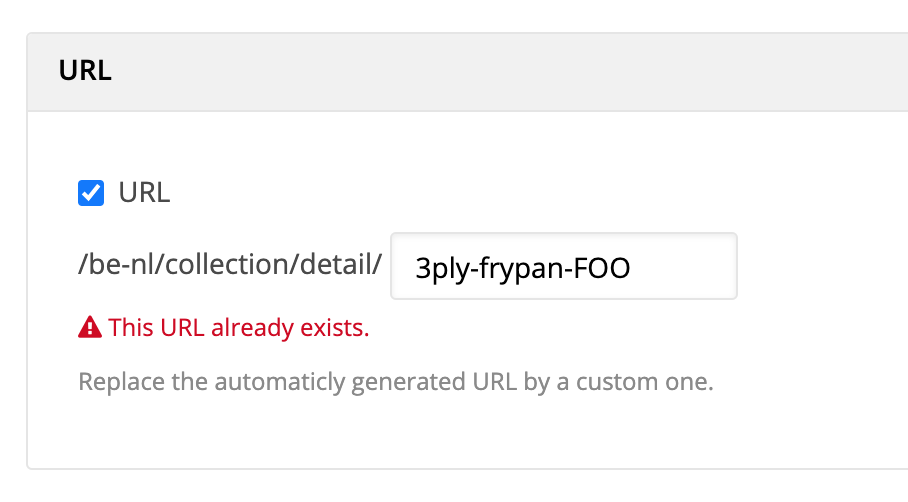The image size is (908, 502).
Task: Click the "Replace the automaticly generated URL" hint
Action: point(396,382)
